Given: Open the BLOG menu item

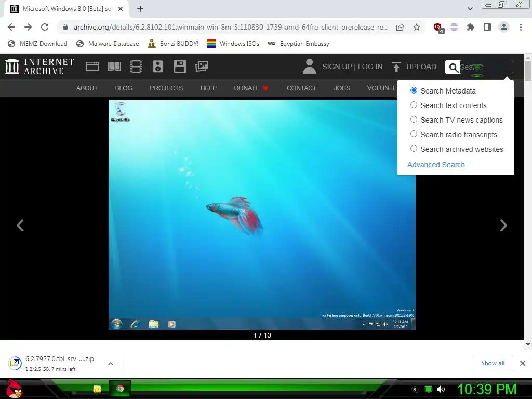Looking at the screenshot, I should 124,88.
